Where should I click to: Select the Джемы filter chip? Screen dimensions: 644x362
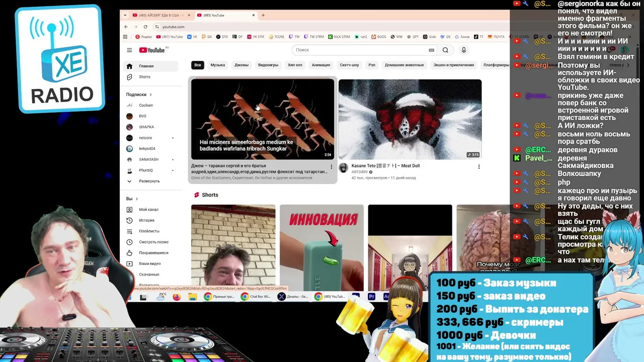(242, 65)
